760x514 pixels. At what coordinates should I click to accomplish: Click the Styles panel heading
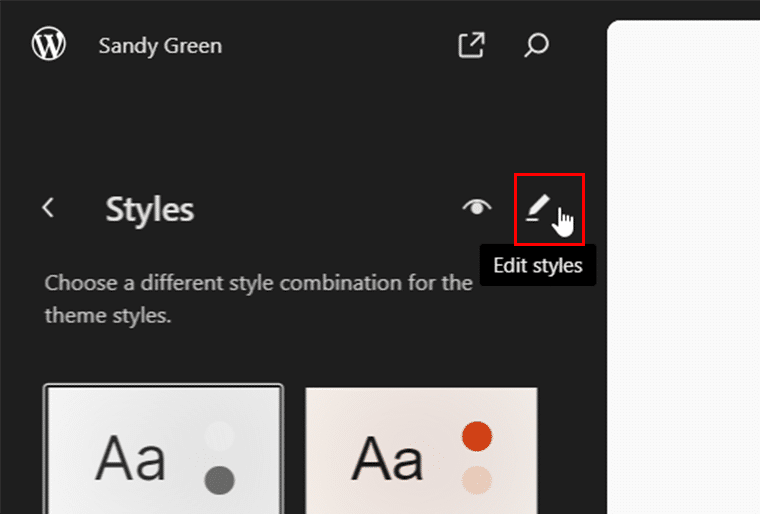tap(150, 209)
